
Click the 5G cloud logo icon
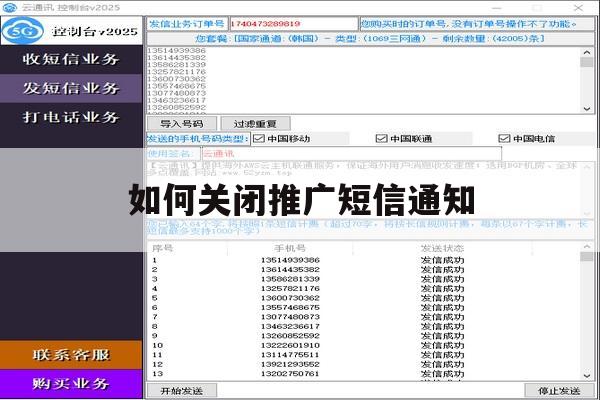[x=23, y=30]
